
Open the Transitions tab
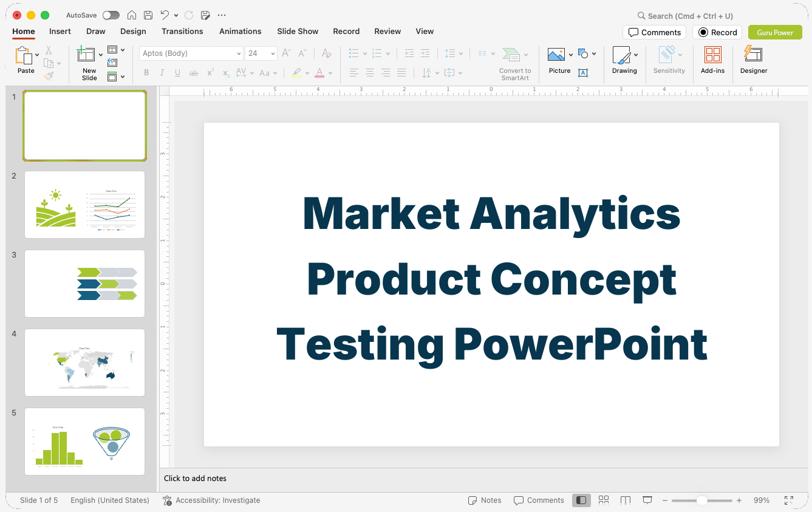(x=182, y=31)
